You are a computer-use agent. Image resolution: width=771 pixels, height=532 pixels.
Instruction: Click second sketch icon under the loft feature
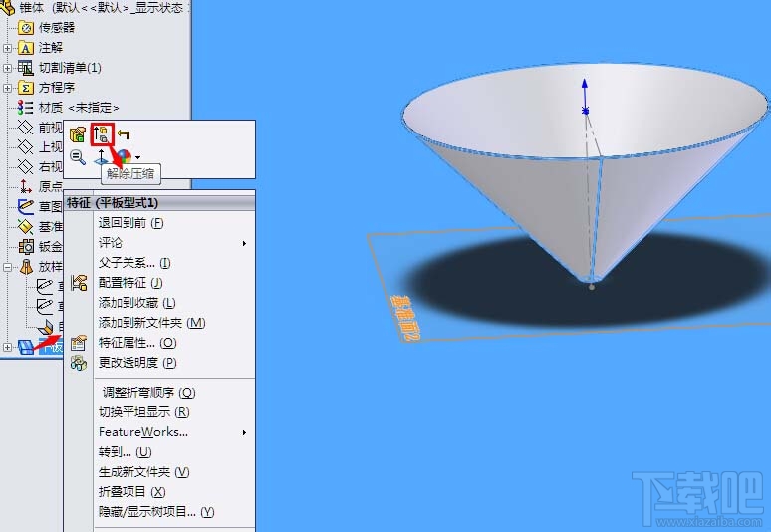point(45,306)
